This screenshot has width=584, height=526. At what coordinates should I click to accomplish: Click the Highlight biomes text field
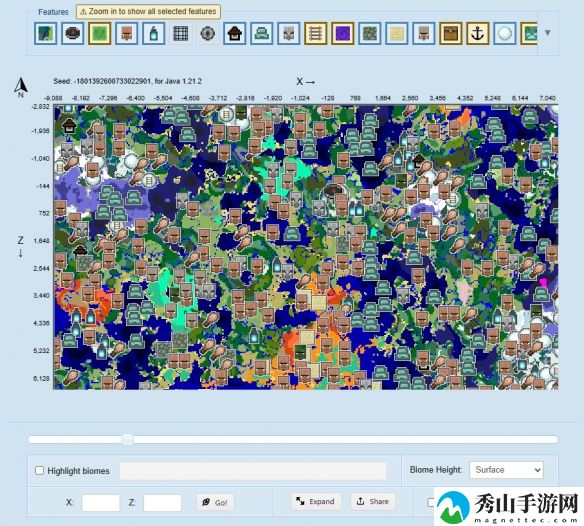click(x=253, y=471)
